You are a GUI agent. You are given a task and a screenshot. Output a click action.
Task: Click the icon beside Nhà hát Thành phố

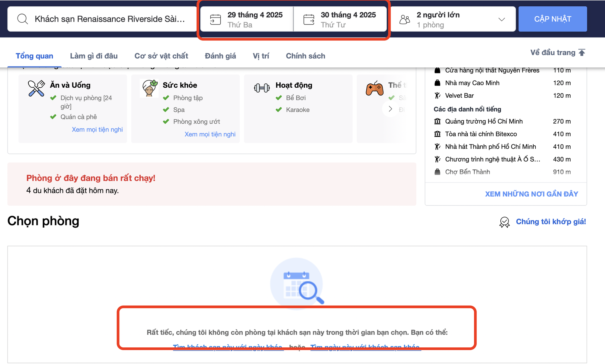[437, 147]
